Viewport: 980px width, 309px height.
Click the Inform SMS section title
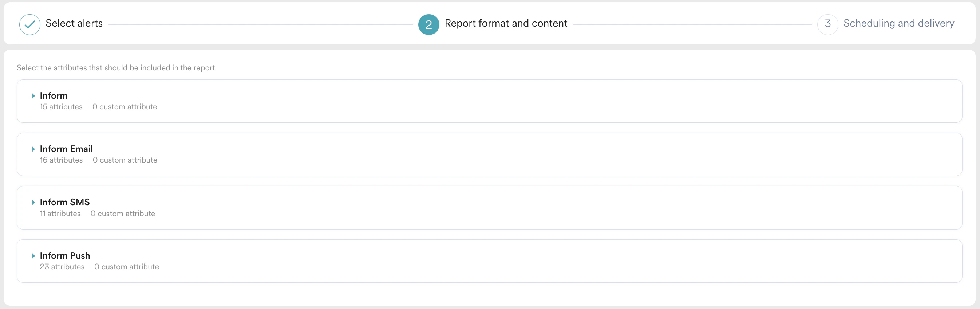[65, 202]
